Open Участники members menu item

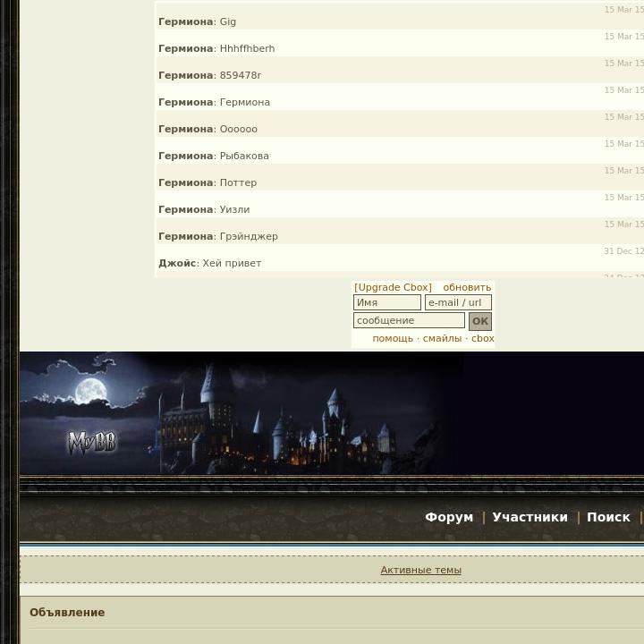(530, 517)
